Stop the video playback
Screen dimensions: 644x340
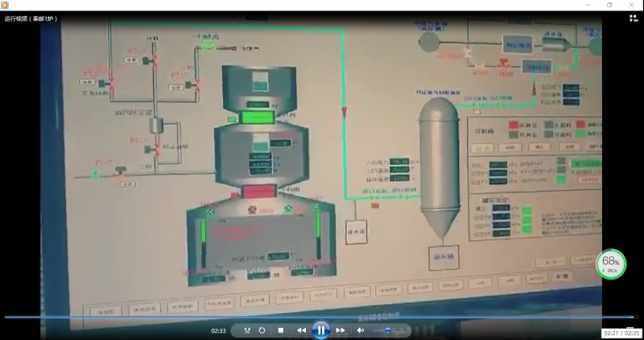click(280, 330)
